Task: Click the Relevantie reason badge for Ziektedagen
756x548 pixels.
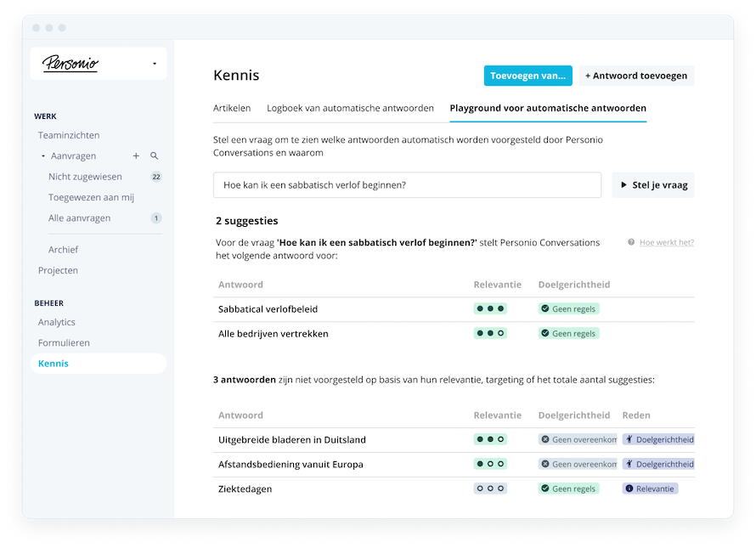Action: pyautogui.click(x=650, y=489)
